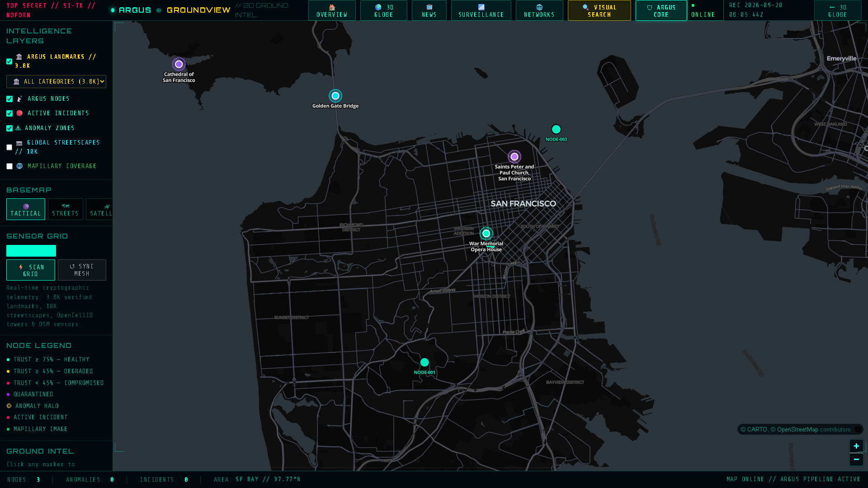
Task: Return to 3D Globe with back arrow
Action: [x=838, y=10]
